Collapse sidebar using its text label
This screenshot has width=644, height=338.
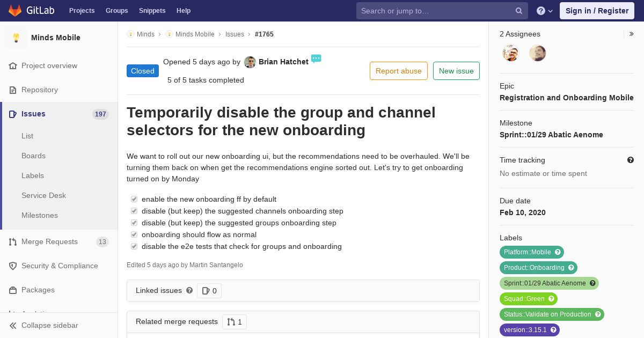[x=50, y=325]
